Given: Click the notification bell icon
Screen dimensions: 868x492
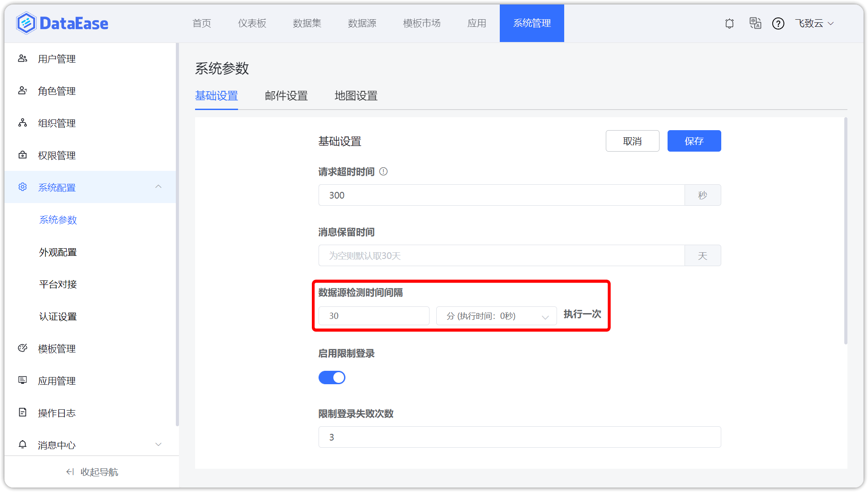Looking at the screenshot, I should coord(729,24).
